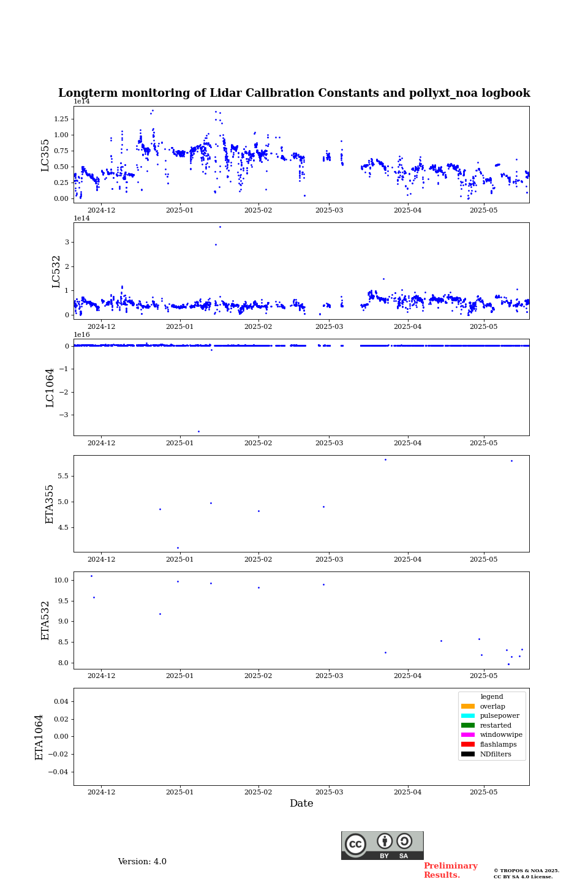Click the 'CC BY SA 4.0 License.' text

point(523,877)
